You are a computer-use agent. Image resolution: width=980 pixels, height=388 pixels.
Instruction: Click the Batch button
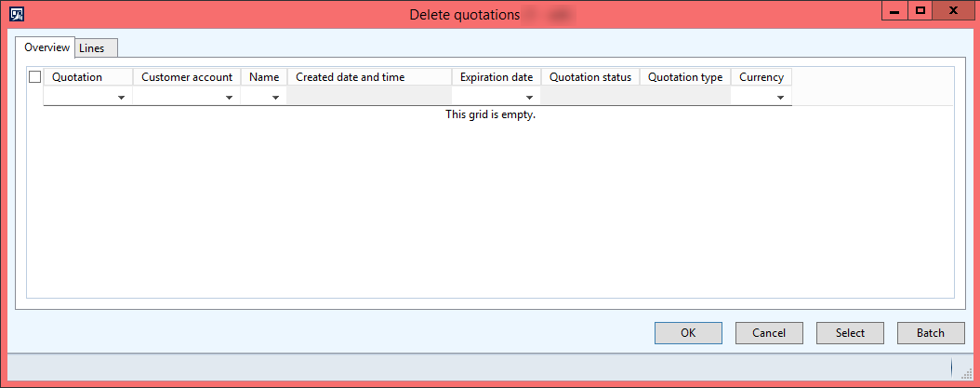coord(930,333)
